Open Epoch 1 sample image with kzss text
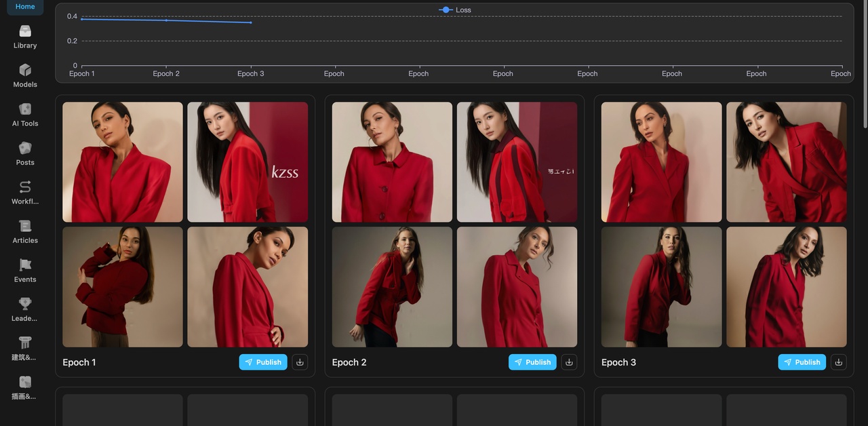 tap(248, 162)
